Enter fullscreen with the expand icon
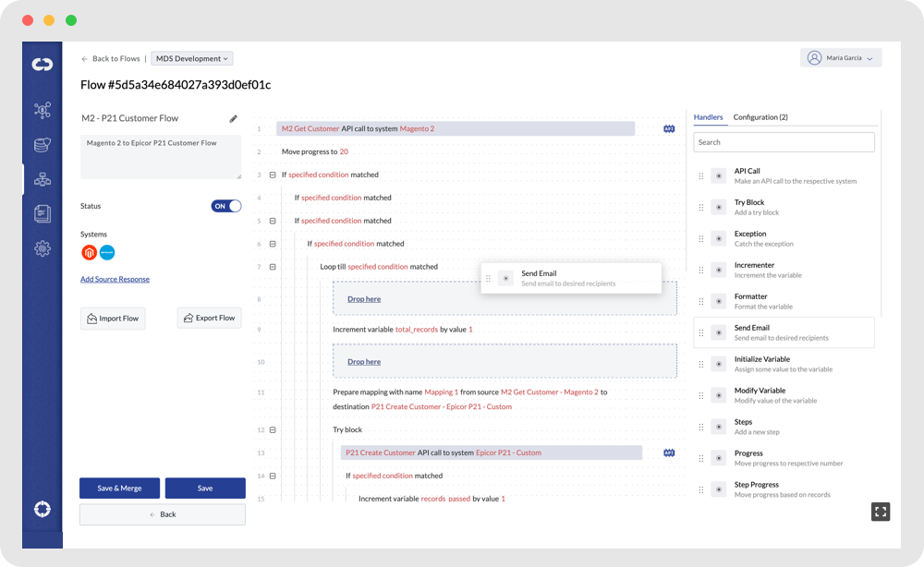This screenshot has width=924, height=567. [x=881, y=511]
